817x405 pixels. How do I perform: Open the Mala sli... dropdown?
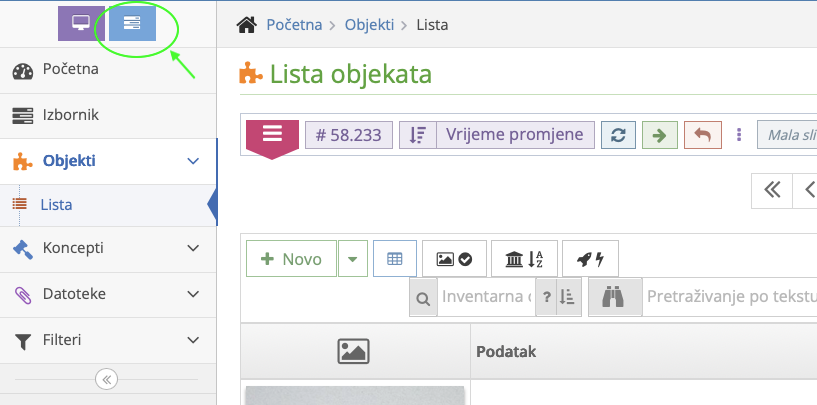[x=787, y=136]
